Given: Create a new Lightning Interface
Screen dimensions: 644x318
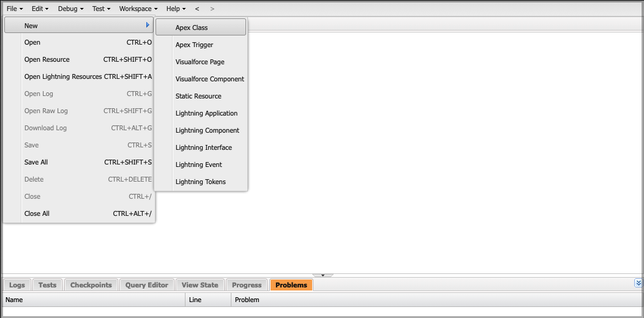Looking at the screenshot, I should click(201, 147).
